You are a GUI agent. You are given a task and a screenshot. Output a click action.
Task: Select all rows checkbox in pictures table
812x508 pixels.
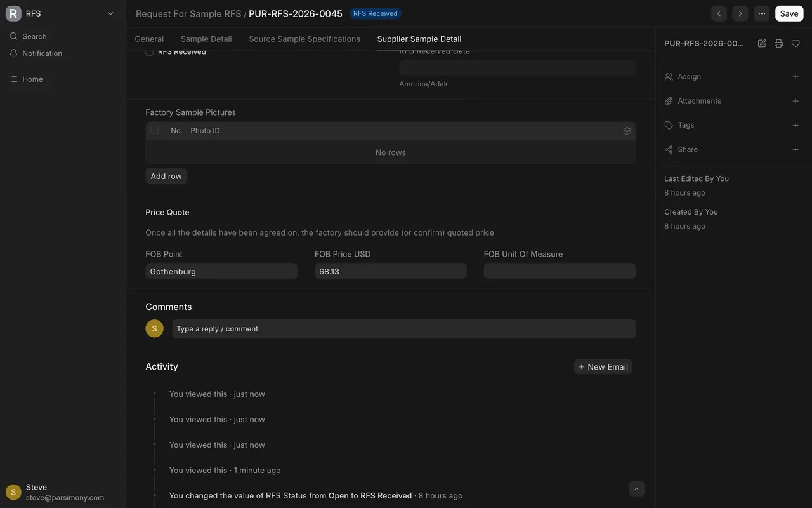[x=154, y=130]
